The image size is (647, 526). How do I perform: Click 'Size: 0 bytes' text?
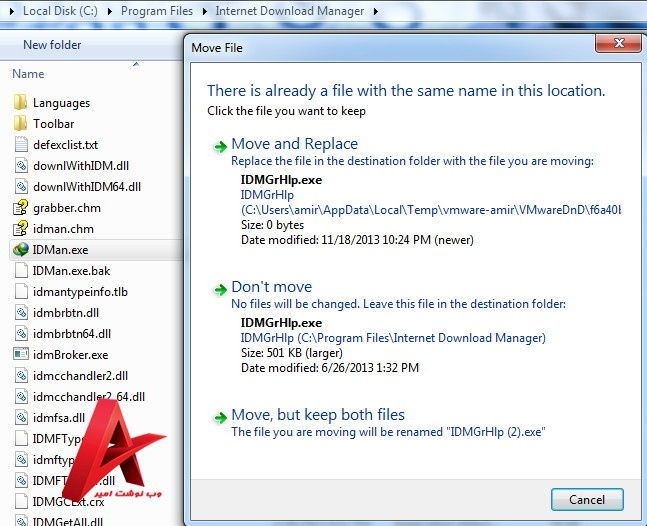tap(272, 225)
